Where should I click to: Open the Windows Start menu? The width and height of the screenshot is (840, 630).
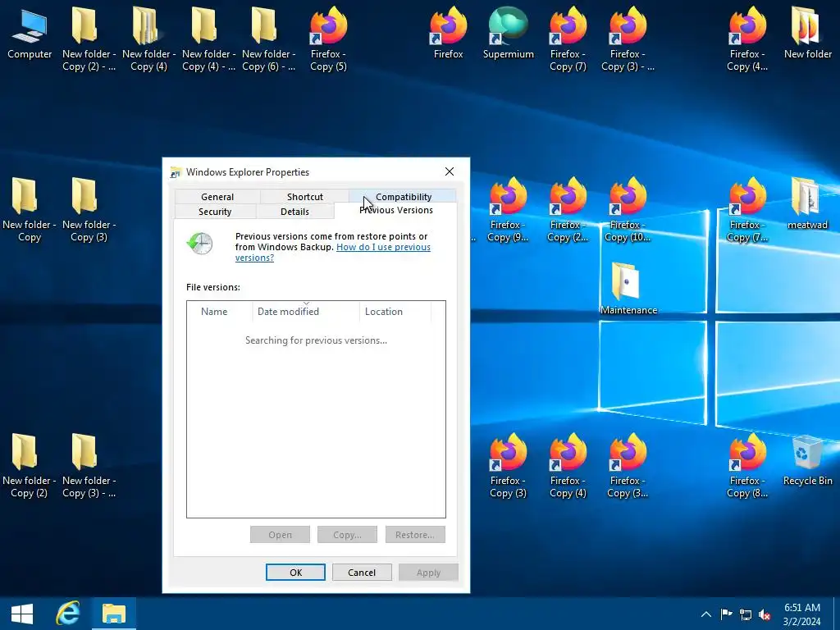click(22, 614)
